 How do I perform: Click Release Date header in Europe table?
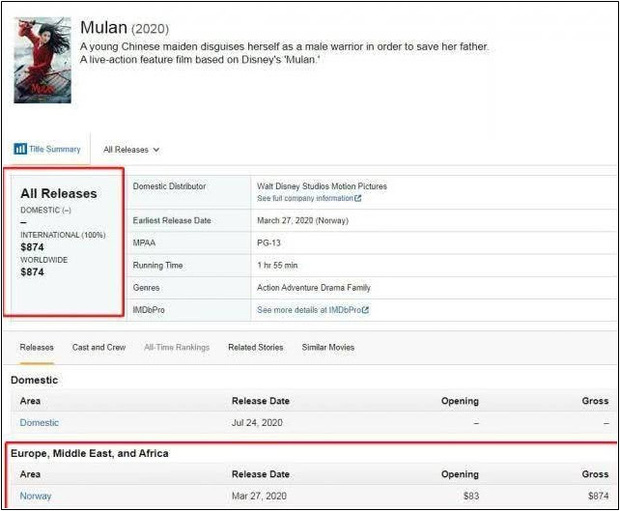[x=260, y=474]
